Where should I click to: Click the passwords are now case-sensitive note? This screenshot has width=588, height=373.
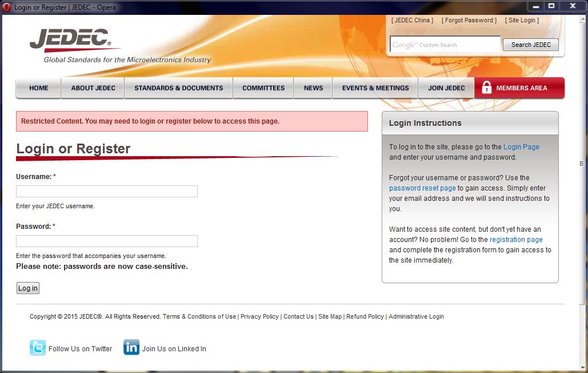[102, 267]
